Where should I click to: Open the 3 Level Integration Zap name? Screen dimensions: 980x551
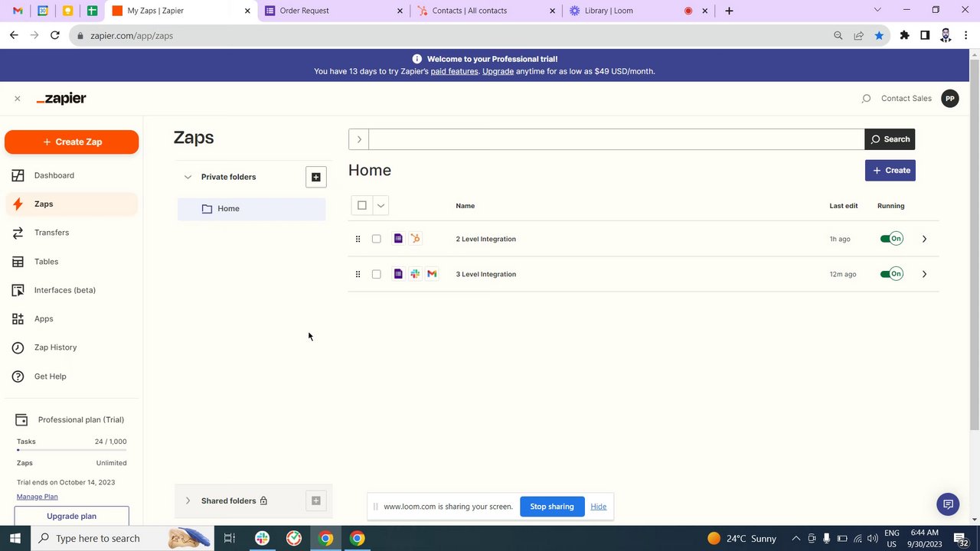pyautogui.click(x=486, y=274)
